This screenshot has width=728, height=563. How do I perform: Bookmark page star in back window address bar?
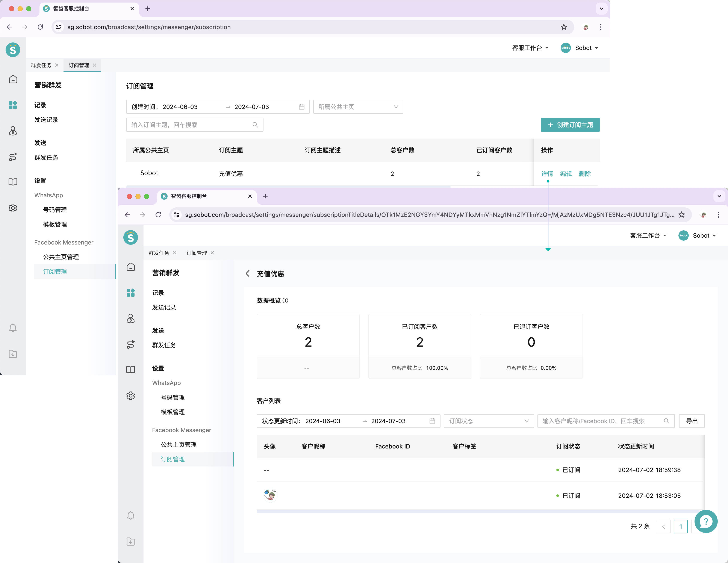point(564,27)
